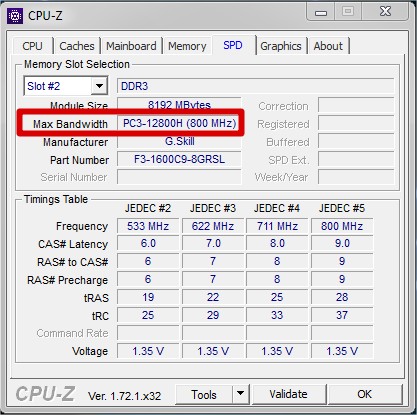Click the Part Number label
417x415 pixels.
(79, 160)
